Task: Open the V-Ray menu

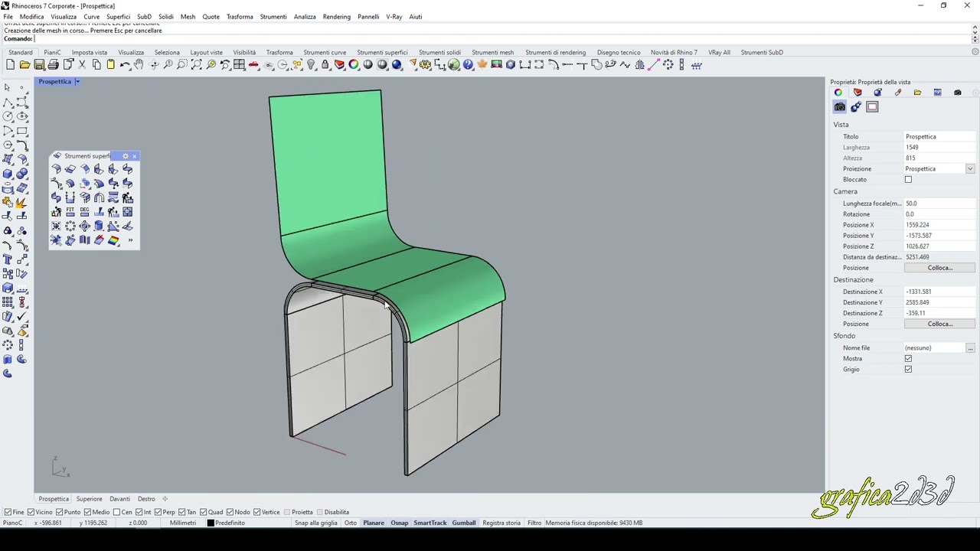Action: pos(394,16)
